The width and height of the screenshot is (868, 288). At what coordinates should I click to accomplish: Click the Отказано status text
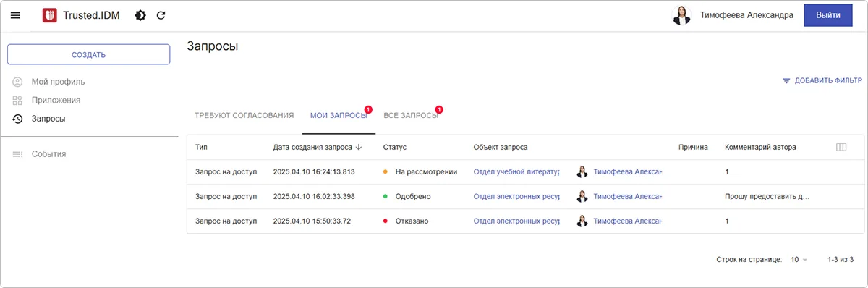[412, 221]
